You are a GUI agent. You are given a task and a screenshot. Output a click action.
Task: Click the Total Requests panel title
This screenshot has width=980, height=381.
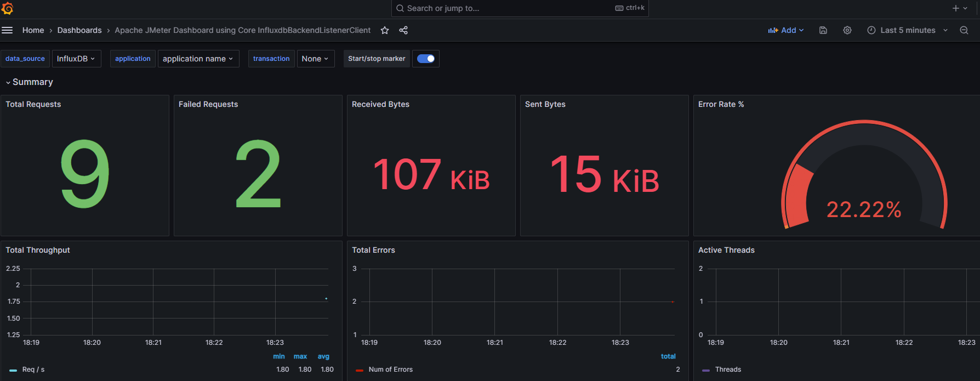pos(33,104)
